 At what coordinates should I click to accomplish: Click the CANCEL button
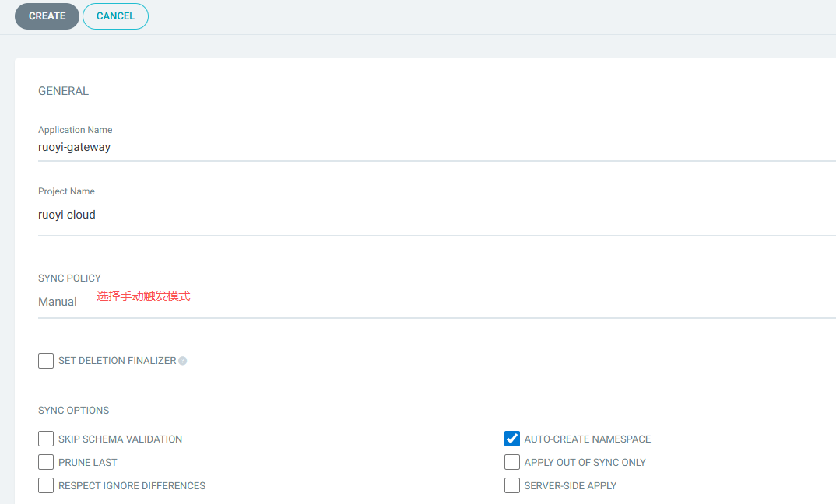pos(115,16)
